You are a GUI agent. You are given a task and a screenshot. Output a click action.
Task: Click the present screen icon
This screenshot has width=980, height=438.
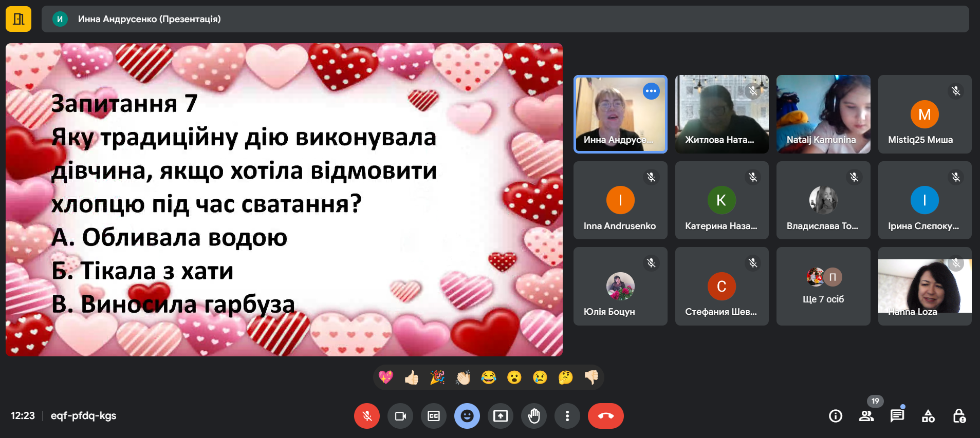pos(500,416)
